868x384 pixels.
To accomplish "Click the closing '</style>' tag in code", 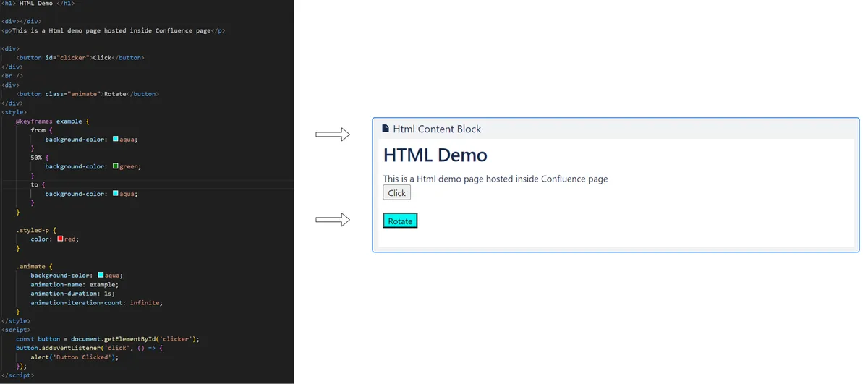I will point(16,320).
